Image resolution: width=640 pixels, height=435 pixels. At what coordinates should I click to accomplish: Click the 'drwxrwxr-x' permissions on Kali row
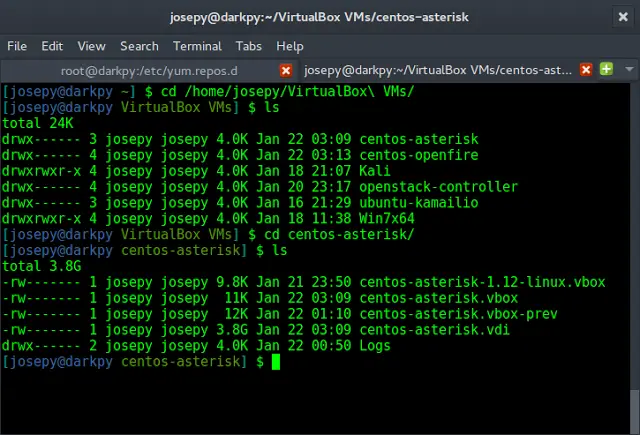(x=41, y=171)
